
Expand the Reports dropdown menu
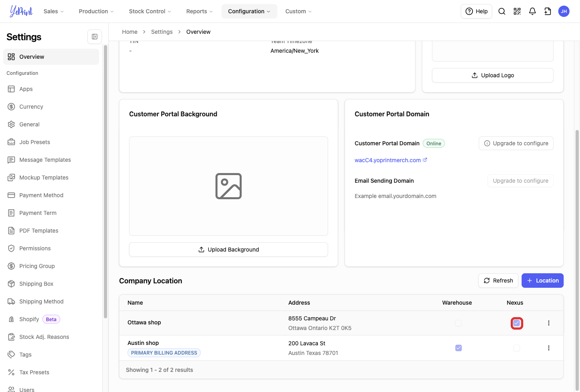coord(199,11)
